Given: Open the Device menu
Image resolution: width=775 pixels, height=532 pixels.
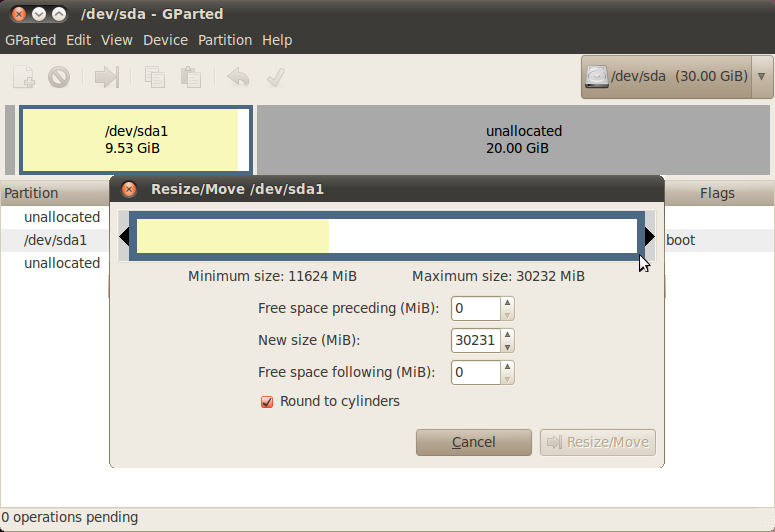Looking at the screenshot, I should pyautogui.click(x=166, y=40).
